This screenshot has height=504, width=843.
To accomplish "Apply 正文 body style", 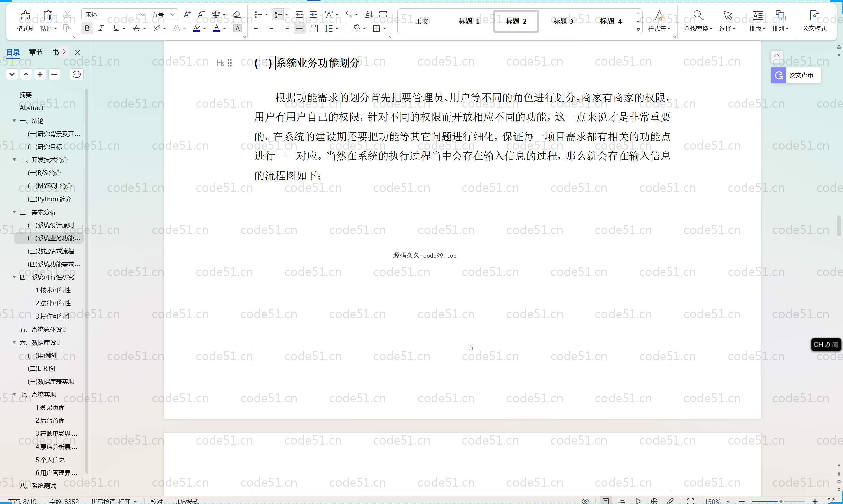I will coord(422,21).
